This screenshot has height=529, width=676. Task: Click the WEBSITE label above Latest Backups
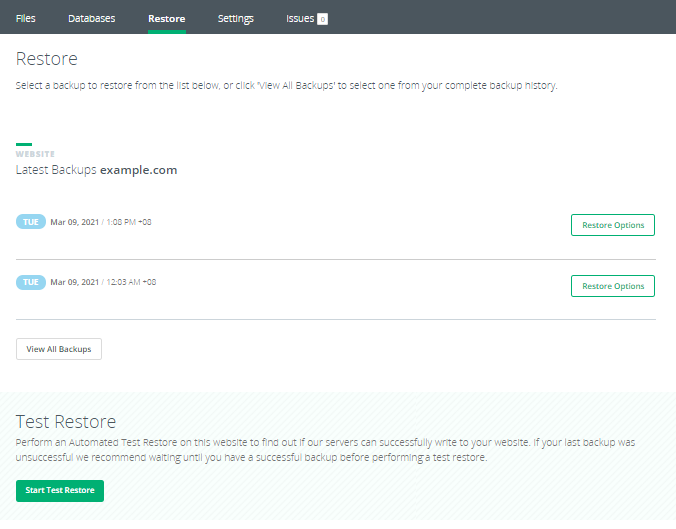point(35,154)
